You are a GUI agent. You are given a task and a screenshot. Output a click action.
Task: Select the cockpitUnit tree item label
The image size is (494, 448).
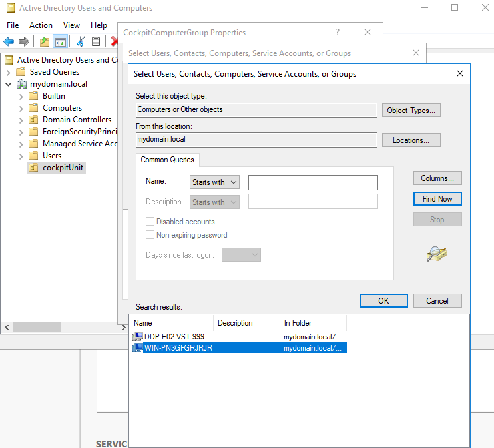pos(63,168)
